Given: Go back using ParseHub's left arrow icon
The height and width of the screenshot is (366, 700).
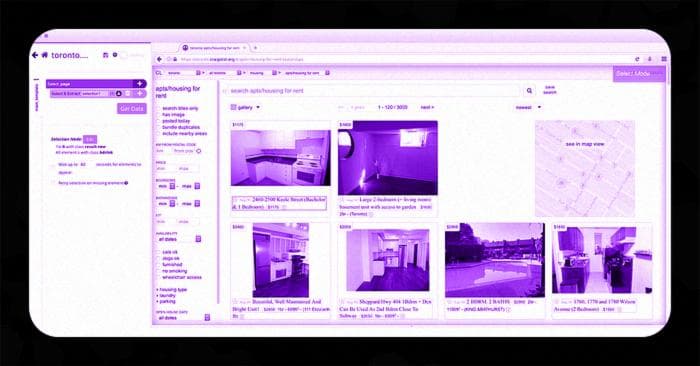Looking at the screenshot, I should point(35,55).
